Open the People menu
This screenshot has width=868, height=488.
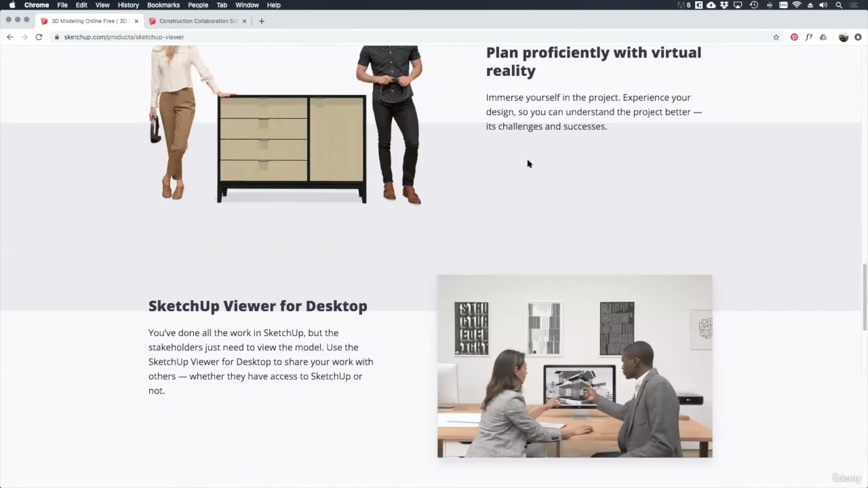[198, 5]
